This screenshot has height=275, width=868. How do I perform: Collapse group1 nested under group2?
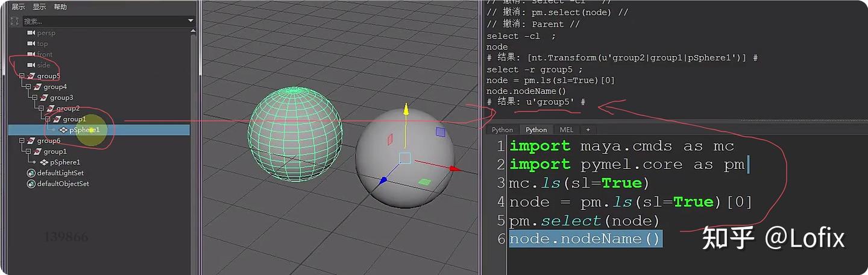click(48, 119)
